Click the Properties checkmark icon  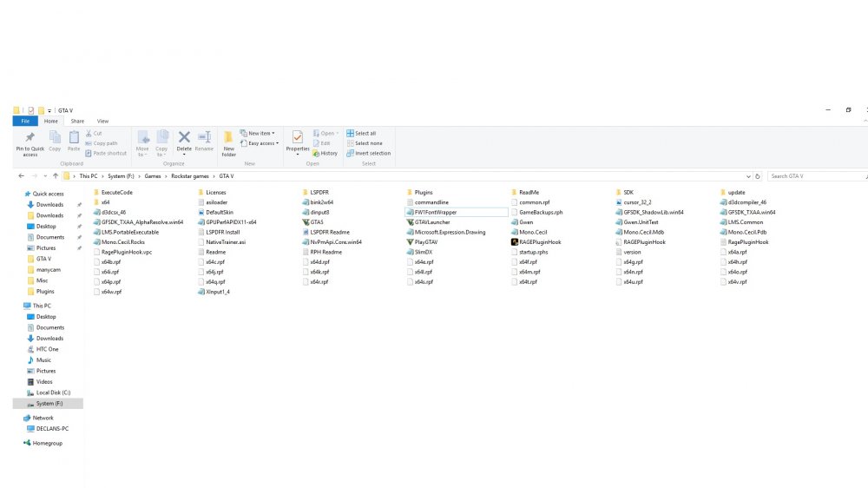(297, 137)
